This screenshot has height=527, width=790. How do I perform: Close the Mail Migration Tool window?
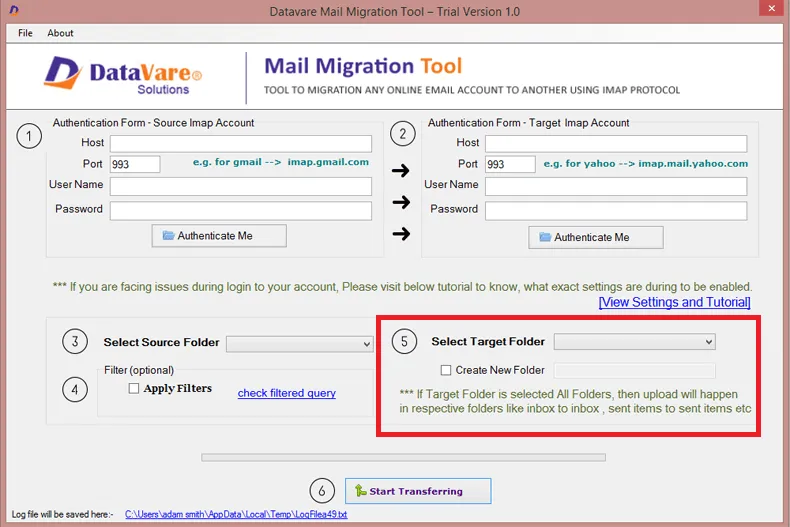pos(771,8)
